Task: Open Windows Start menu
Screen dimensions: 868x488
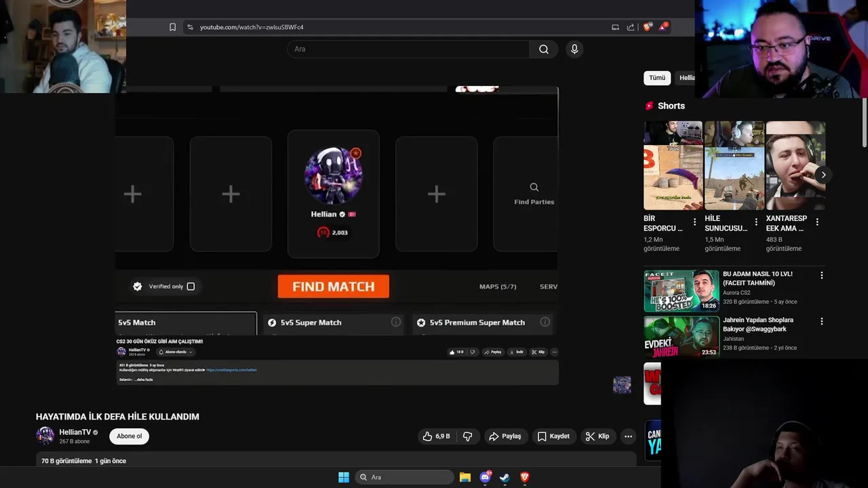Action: tap(344, 477)
